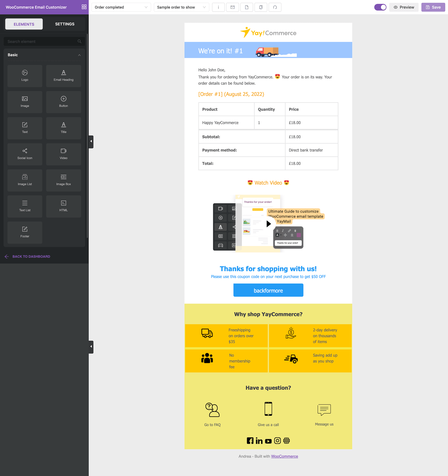The image size is (448, 476).
Task: Click the reset/refresh icon in toolbar
Action: 276,7
